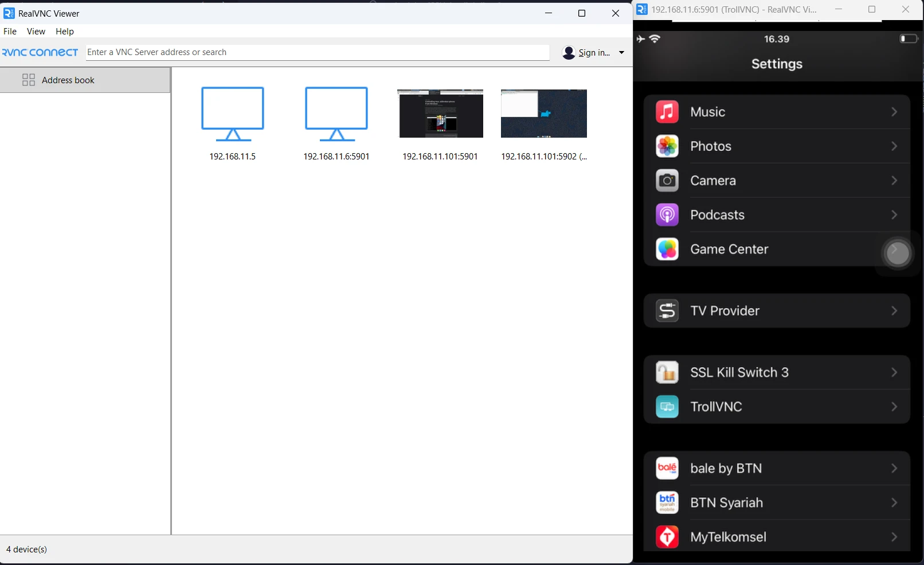The height and width of the screenshot is (565, 924).
Task: Select the 192.168.11.101:5902 thumbnail
Action: 544,114
